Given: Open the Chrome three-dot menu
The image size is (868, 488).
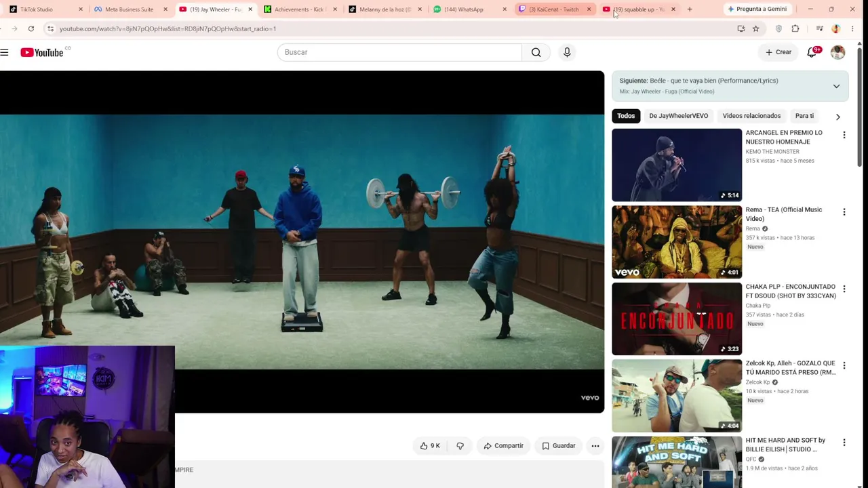Looking at the screenshot, I should tap(852, 28).
